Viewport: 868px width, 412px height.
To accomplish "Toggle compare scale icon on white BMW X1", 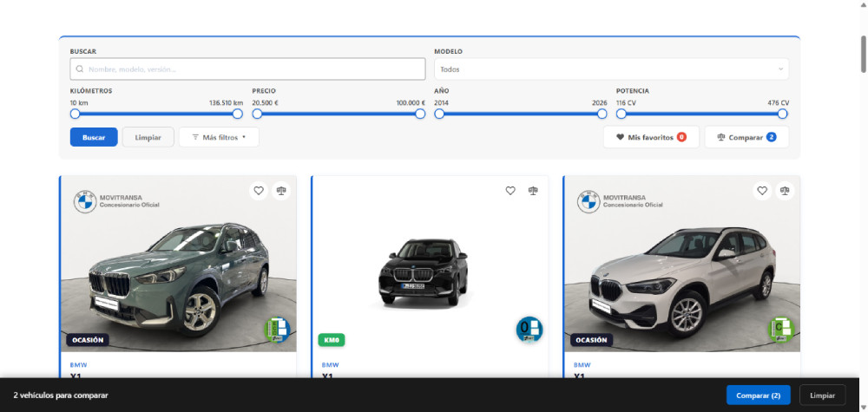I will pyautogui.click(x=785, y=191).
